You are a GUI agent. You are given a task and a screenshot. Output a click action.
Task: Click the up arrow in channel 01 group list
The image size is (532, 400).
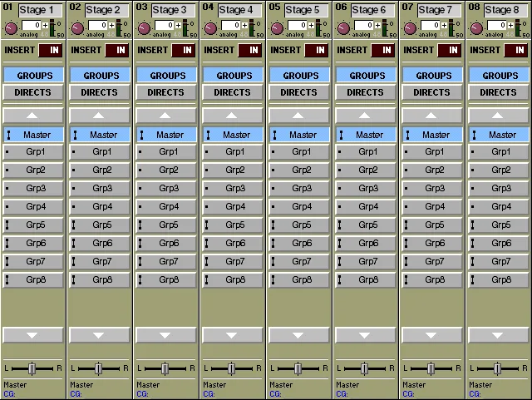tap(33, 116)
